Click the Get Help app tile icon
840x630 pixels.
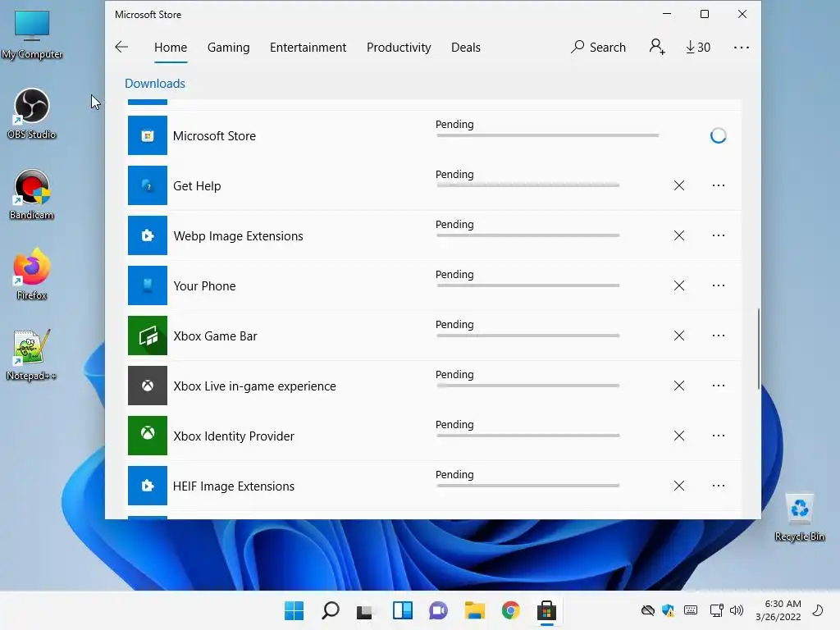click(x=148, y=185)
